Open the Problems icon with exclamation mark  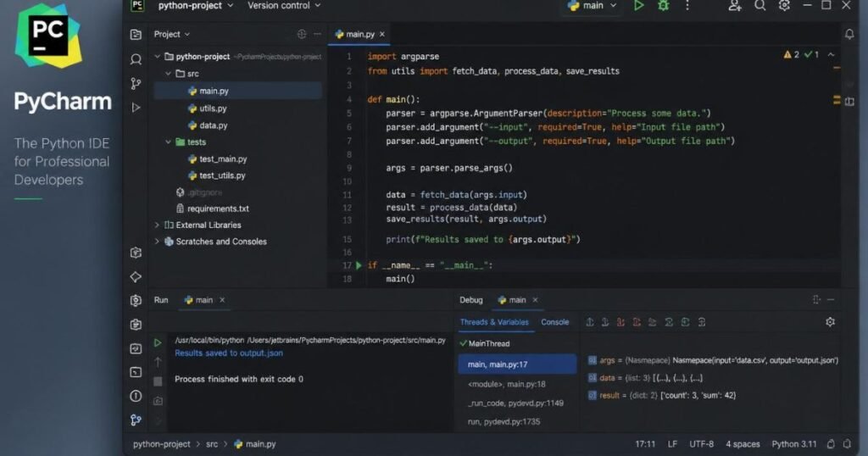pos(136,396)
